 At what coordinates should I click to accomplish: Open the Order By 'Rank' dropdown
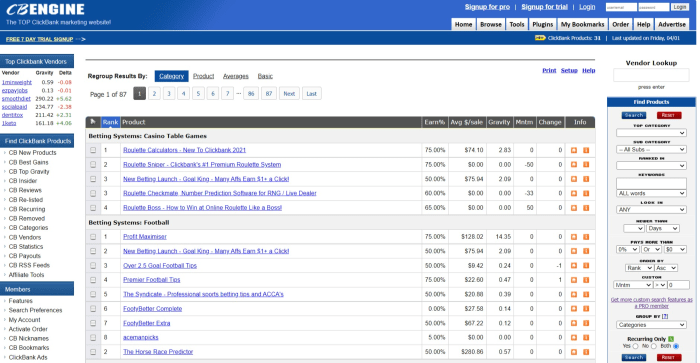pyautogui.click(x=639, y=268)
